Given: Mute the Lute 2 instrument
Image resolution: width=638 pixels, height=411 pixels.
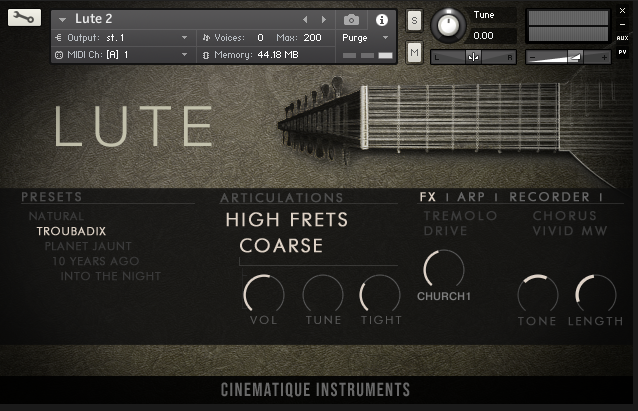Looking at the screenshot, I should tap(414, 53).
